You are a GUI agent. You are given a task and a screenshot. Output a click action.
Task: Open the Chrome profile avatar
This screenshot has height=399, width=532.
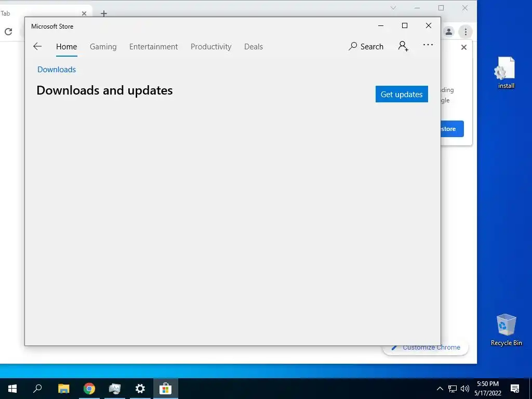click(x=449, y=32)
